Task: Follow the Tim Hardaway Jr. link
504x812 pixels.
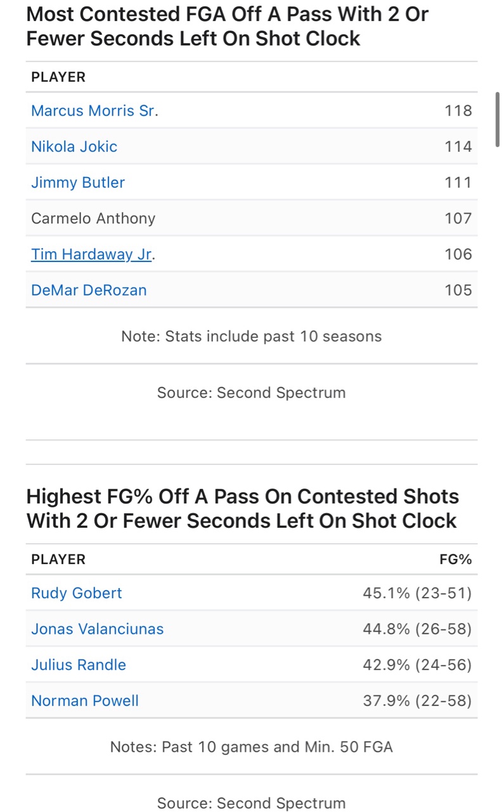Action: pos(92,254)
